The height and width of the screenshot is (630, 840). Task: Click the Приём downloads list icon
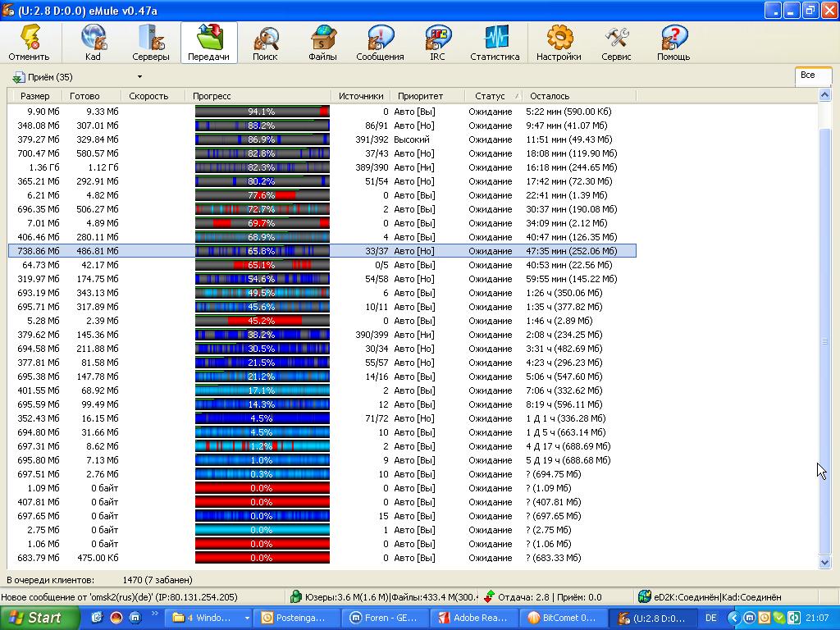click(18, 78)
